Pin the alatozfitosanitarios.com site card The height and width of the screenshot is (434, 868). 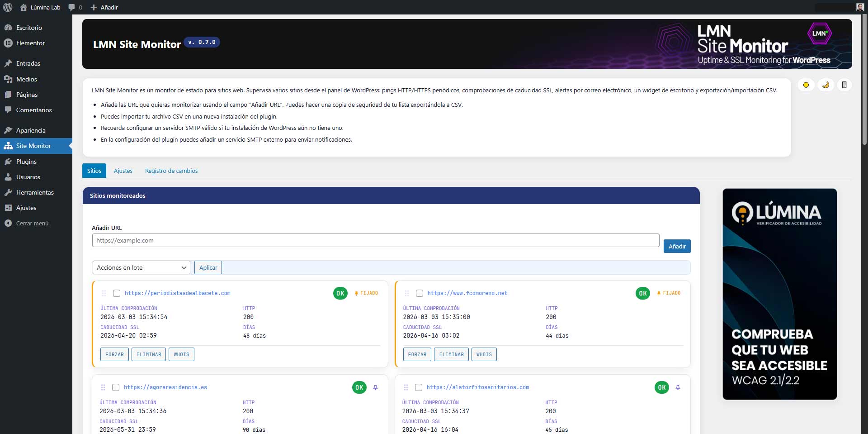[678, 387]
